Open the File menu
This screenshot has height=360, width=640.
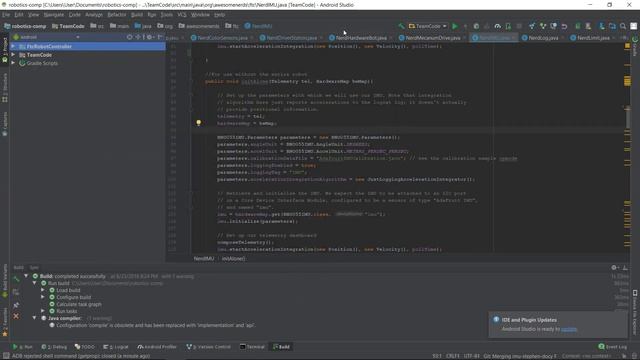[x=6, y=15]
